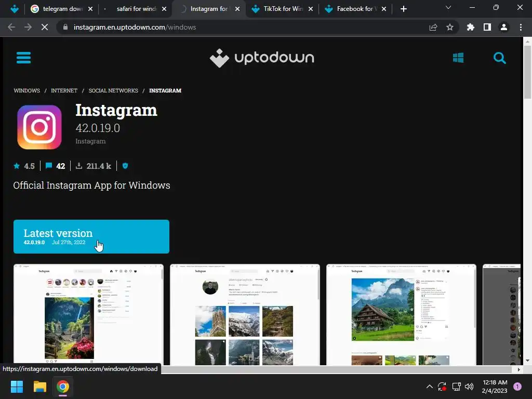Open the mountain chalet screenshot thumbnail
532x399 pixels.
point(401,314)
